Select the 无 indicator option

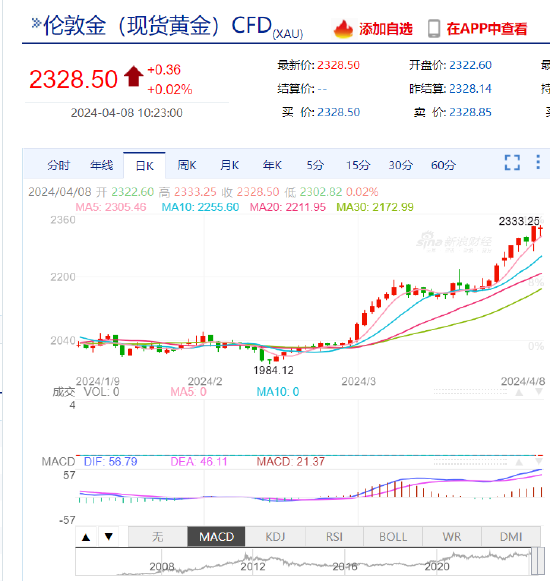tap(158, 537)
